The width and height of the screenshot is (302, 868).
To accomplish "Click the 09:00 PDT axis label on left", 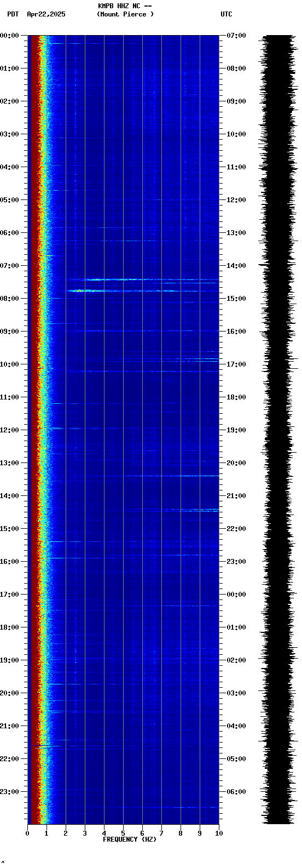I will coord(9,332).
